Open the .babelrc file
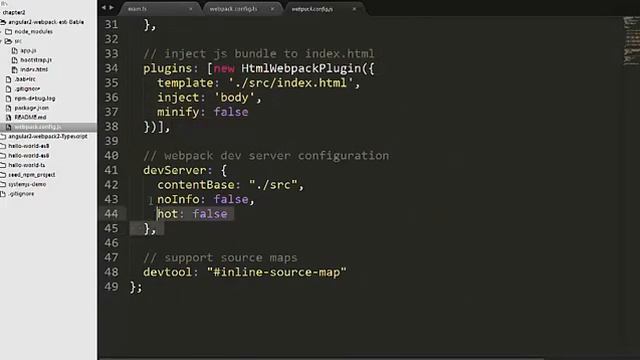 [25, 79]
